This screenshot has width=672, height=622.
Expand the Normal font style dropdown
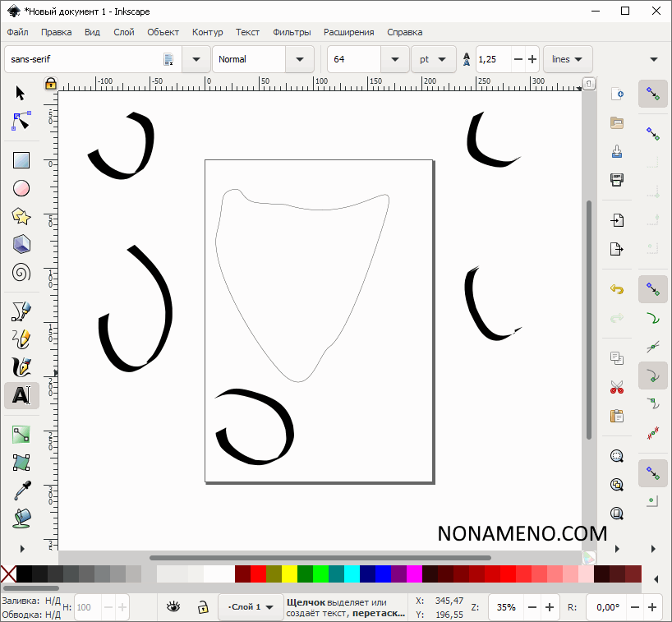pos(300,59)
